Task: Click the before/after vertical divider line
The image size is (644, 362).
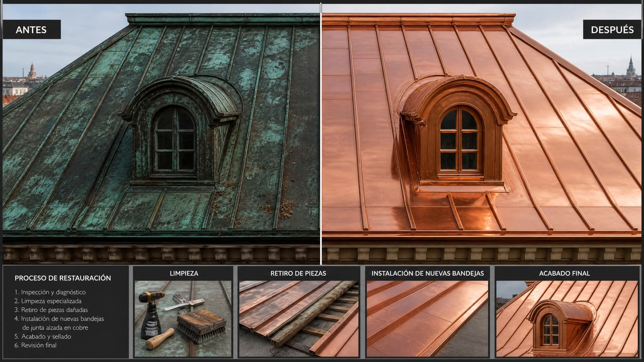Action: point(321,134)
